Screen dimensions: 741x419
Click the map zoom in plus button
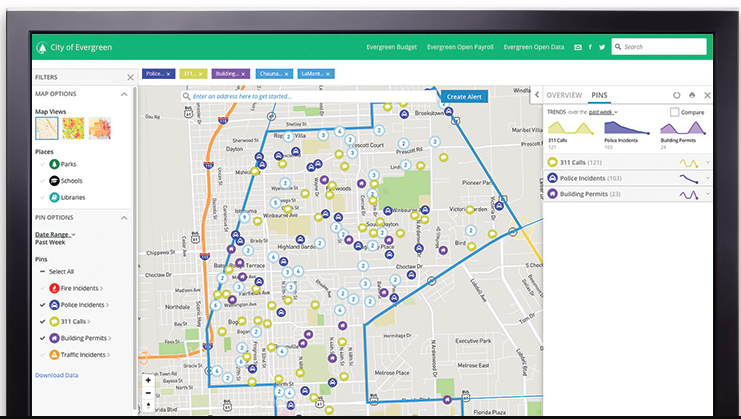[148, 380]
